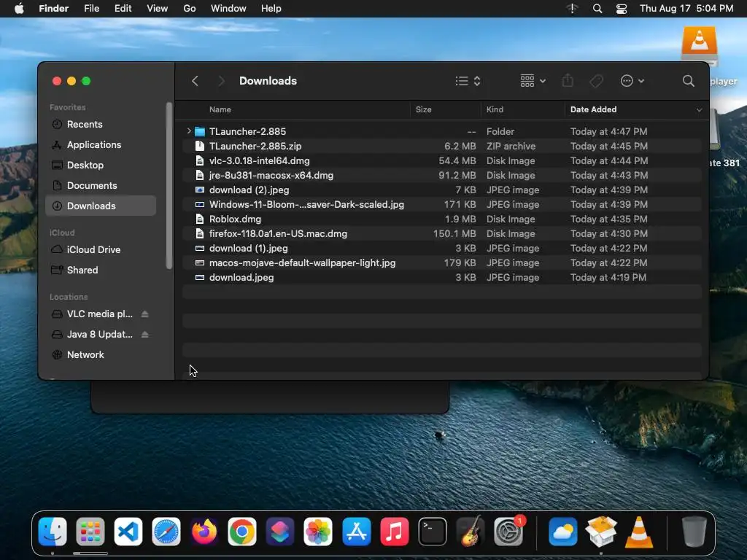Image resolution: width=747 pixels, height=560 pixels.
Task: Select Desktop in the Finder sidebar
Action: click(101, 166)
